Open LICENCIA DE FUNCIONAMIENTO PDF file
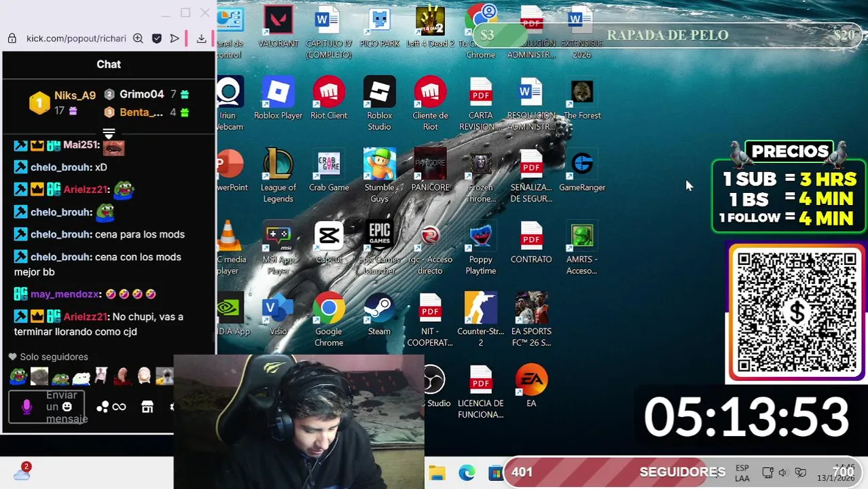Viewport: 868px width, 489px height. click(481, 393)
